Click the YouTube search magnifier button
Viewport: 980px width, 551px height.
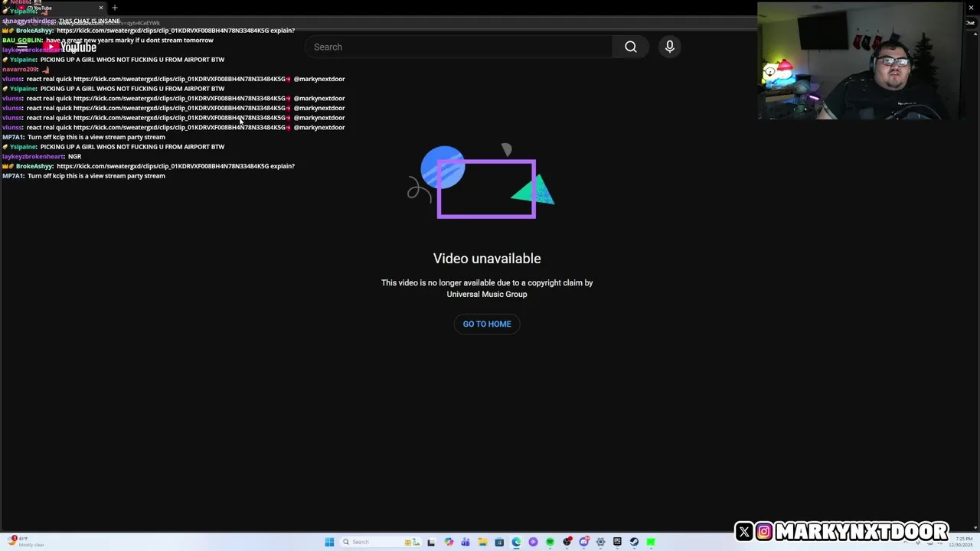tap(630, 47)
